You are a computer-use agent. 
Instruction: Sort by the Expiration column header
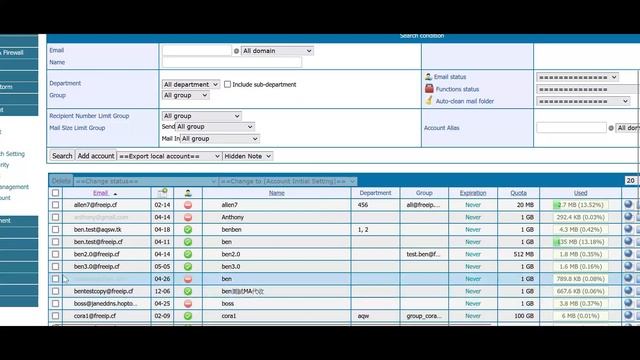pos(473,193)
